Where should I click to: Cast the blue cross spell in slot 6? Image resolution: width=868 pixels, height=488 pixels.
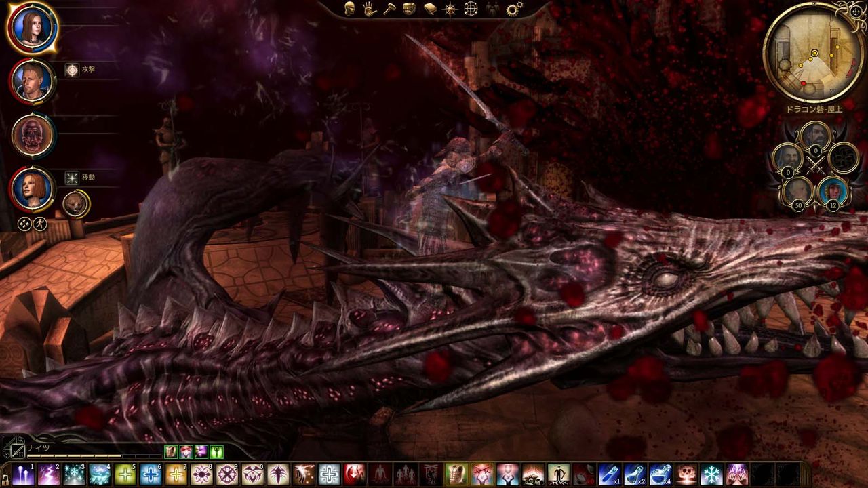(x=151, y=474)
